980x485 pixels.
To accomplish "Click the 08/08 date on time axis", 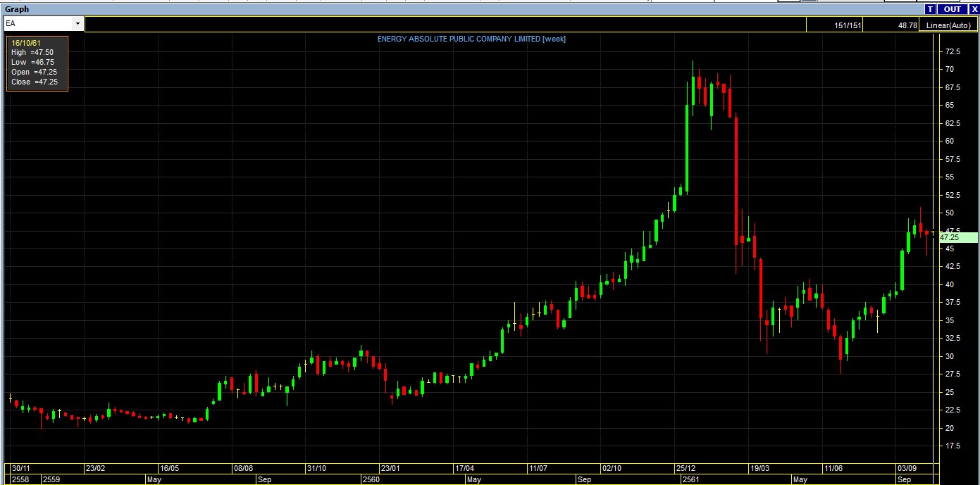I will [243, 468].
